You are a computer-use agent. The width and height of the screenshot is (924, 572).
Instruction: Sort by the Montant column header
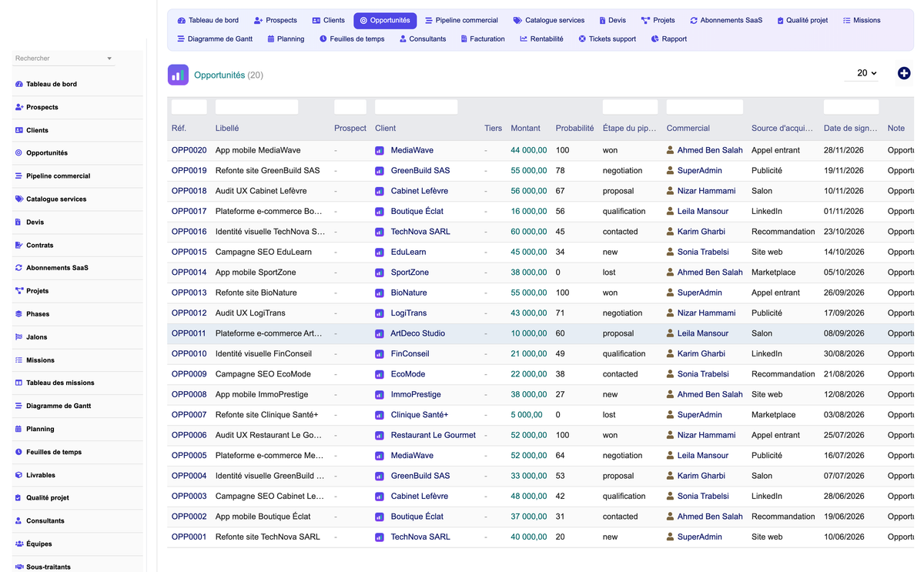tap(526, 129)
